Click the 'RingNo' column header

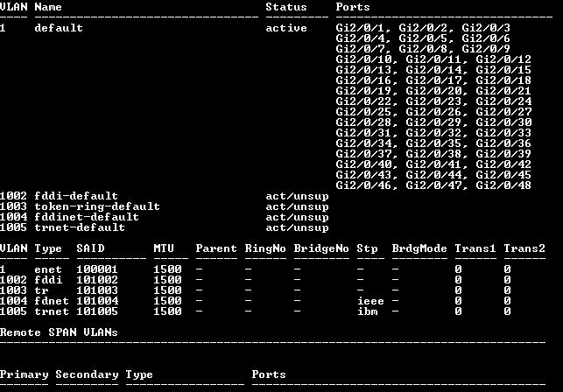click(265, 248)
